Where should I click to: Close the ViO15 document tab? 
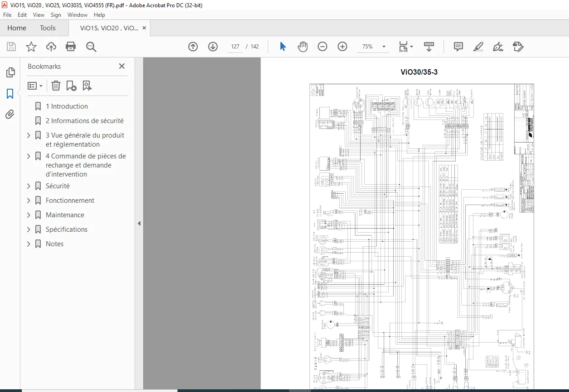(x=145, y=28)
